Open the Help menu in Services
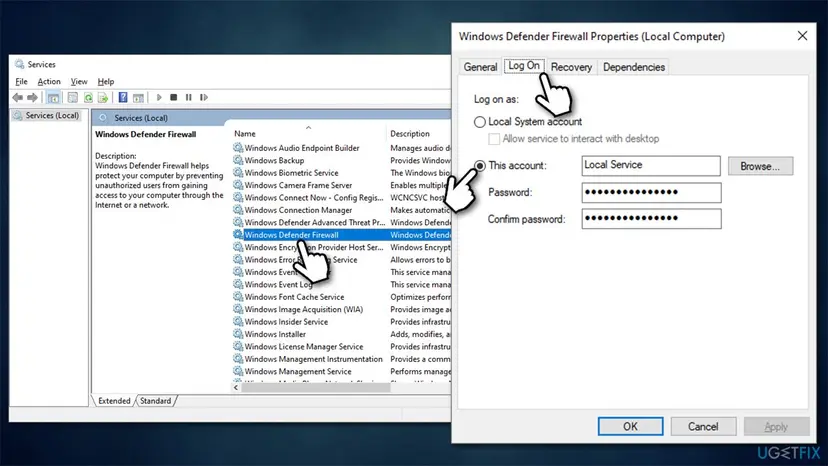 point(106,81)
